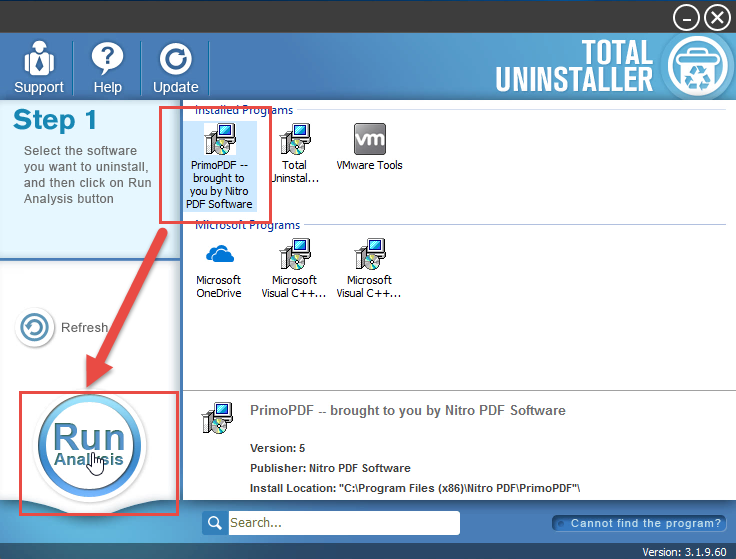The height and width of the screenshot is (559, 736).
Task: Select the right Microsoft Visual C++ entry
Action: click(369, 268)
